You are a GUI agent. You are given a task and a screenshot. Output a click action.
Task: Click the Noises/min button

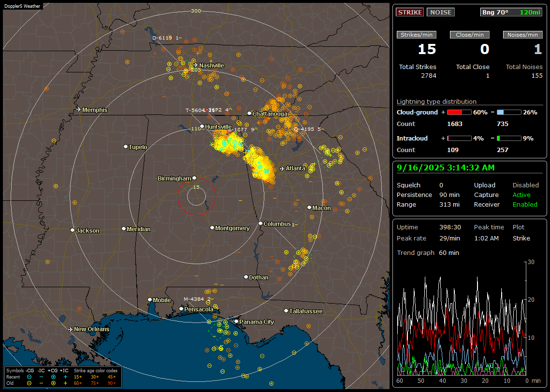tap(522, 35)
